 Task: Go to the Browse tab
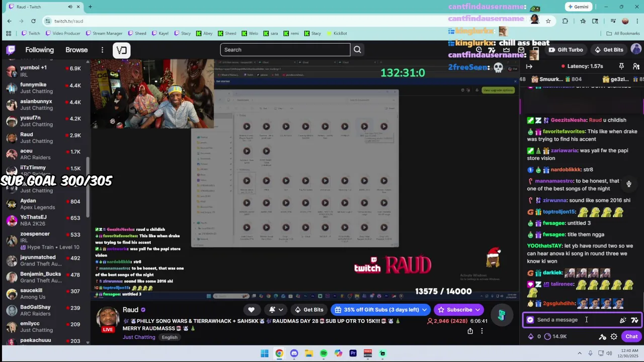pos(76,50)
